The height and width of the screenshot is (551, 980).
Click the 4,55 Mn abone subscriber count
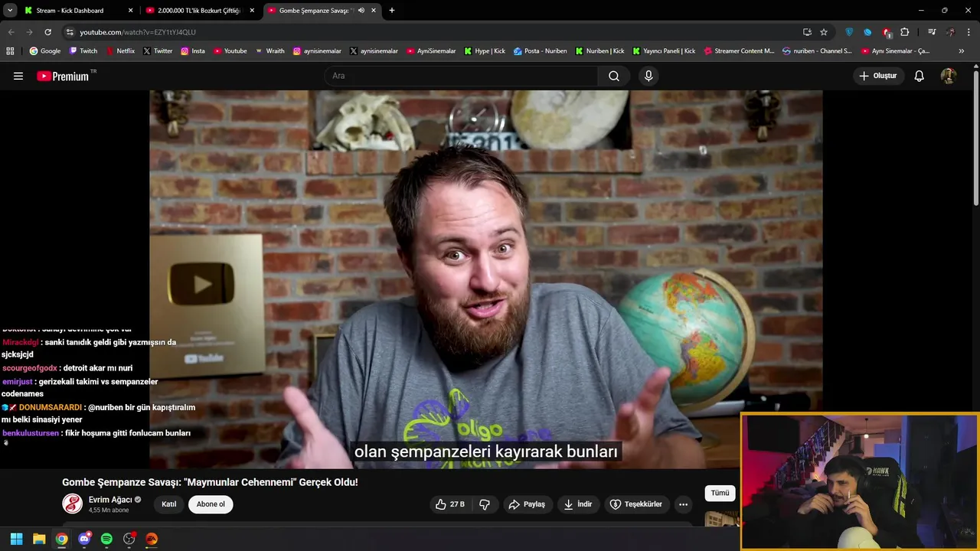[109, 510]
